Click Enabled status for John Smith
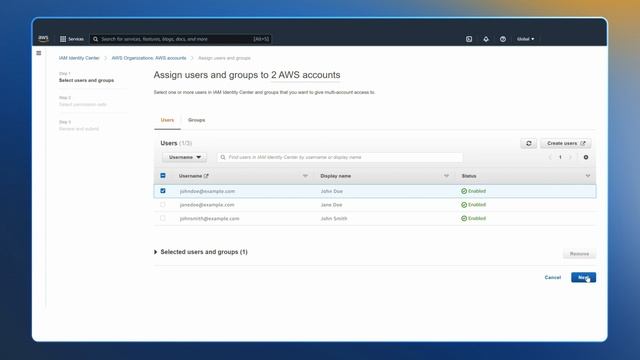Screen dimensions: 640x360 (x=473, y=218)
